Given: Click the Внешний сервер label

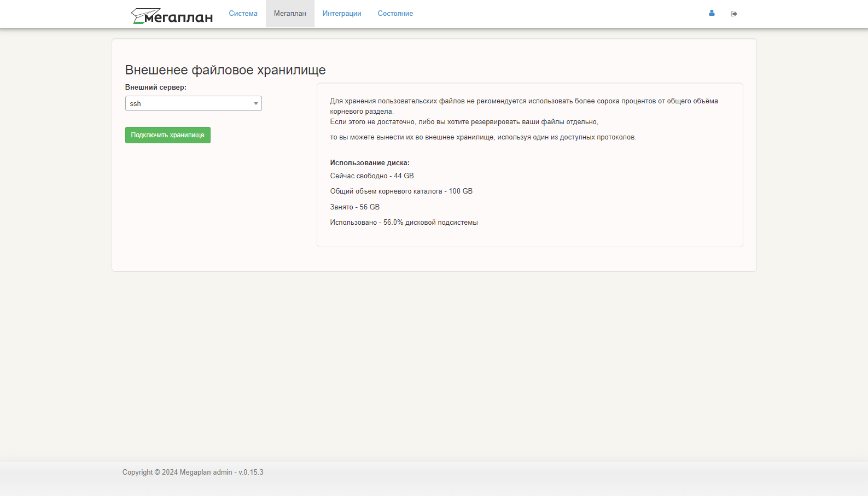Looking at the screenshot, I should tap(156, 87).
